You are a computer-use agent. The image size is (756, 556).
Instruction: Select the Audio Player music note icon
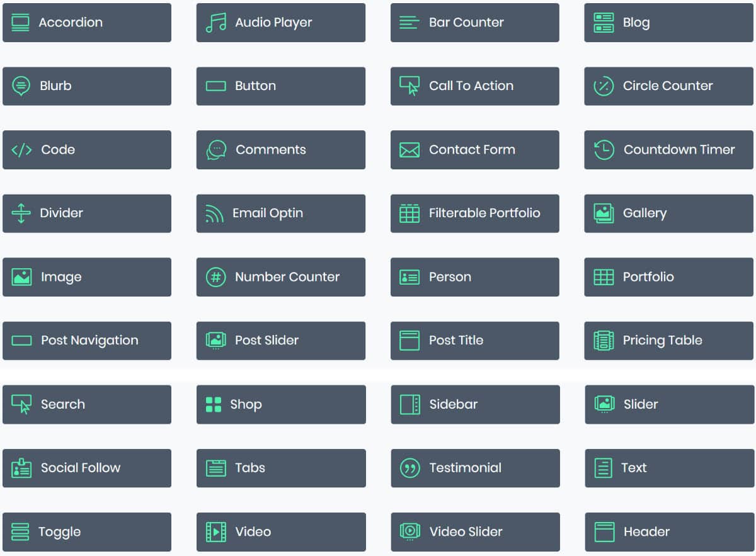[x=216, y=23]
